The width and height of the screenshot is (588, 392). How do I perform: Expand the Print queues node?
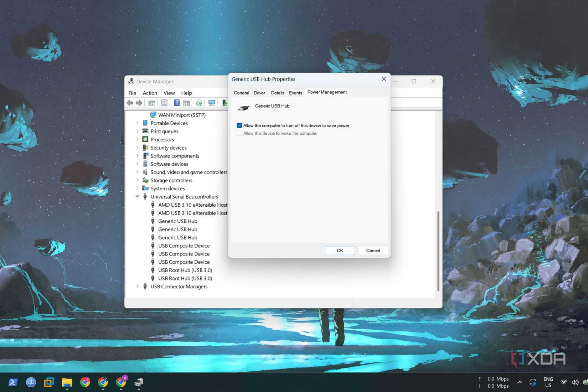137,131
